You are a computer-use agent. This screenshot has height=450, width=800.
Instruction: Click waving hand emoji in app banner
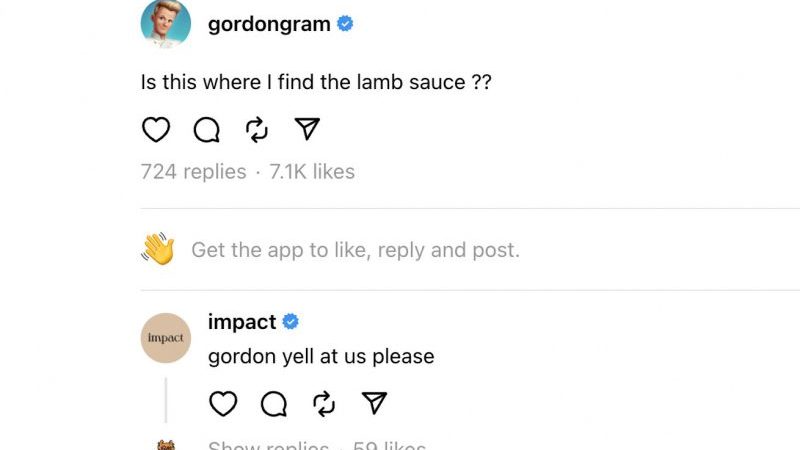point(158,249)
